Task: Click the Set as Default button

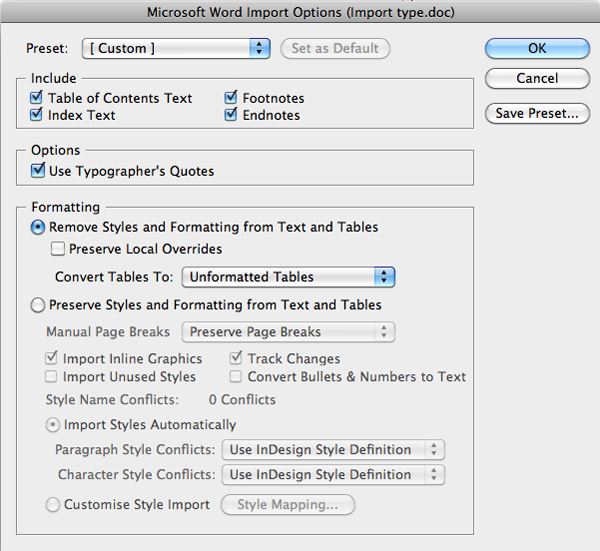Action: click(335, 49)
